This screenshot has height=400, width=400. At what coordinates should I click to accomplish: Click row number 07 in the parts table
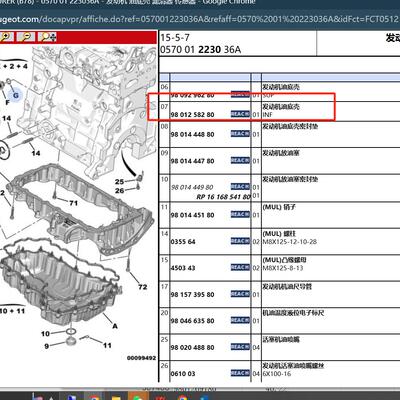[x=164, y=107]
